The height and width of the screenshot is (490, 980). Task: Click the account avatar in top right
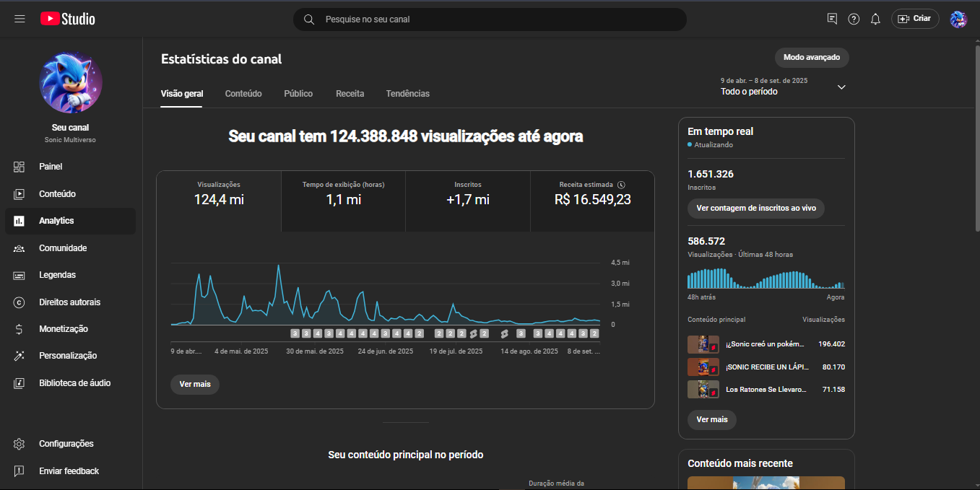point(958,19)
